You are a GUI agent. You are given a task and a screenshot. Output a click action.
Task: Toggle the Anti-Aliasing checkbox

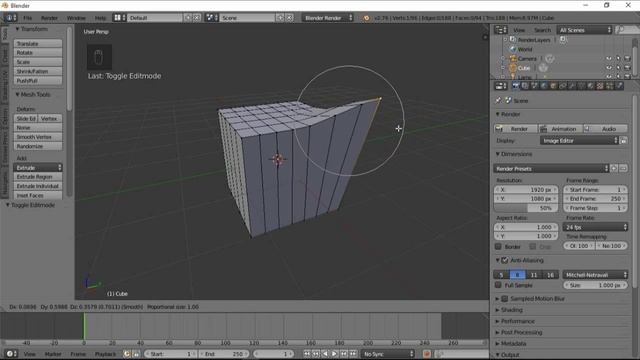pyautogui.click(x=505, y=260)
